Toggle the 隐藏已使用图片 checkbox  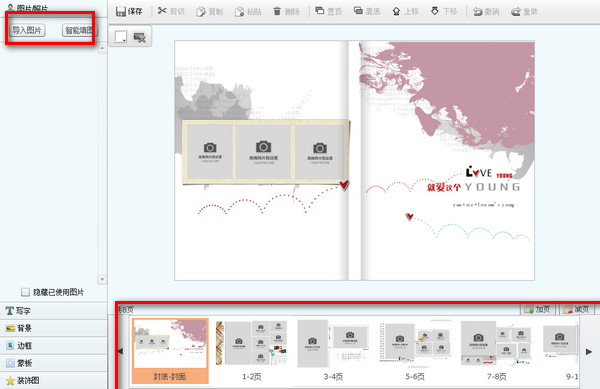(25, 292)
